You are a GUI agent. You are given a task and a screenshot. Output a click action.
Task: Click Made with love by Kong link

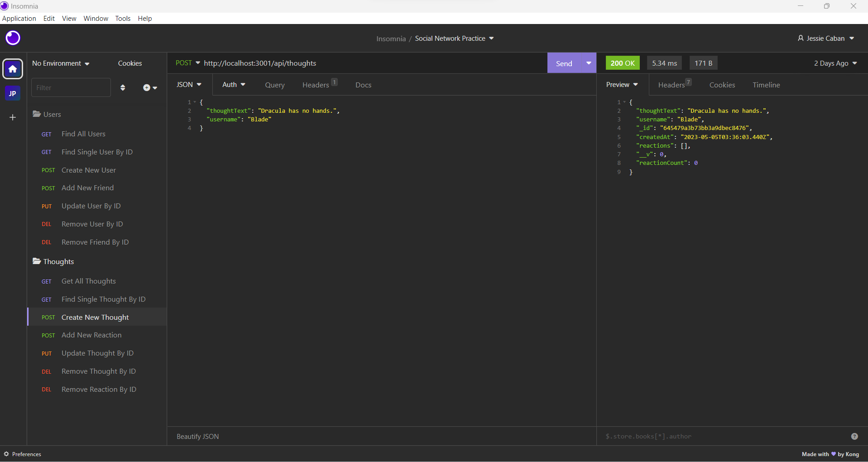tap(830, 454)
